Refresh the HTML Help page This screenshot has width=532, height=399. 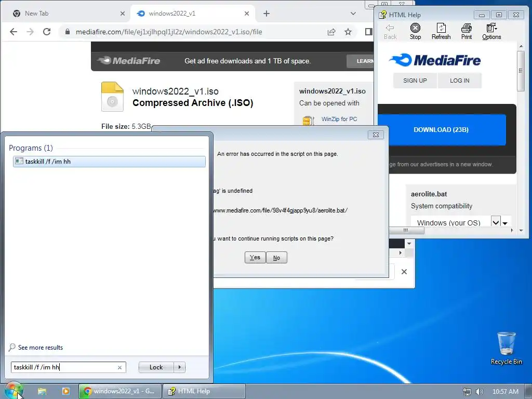pyautogui.click(x=441, y=32)
